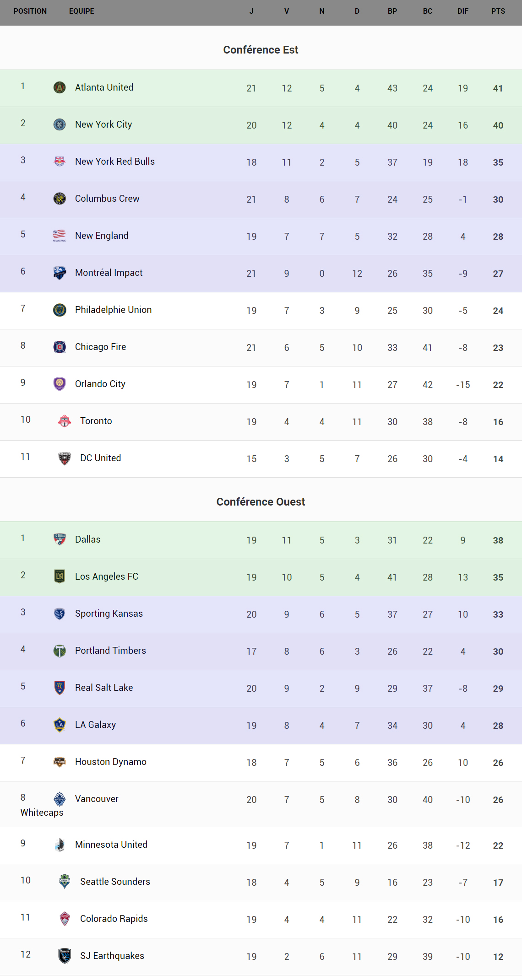
Task: Click the Montréal Impact team logo
Action: click(60, 273)
